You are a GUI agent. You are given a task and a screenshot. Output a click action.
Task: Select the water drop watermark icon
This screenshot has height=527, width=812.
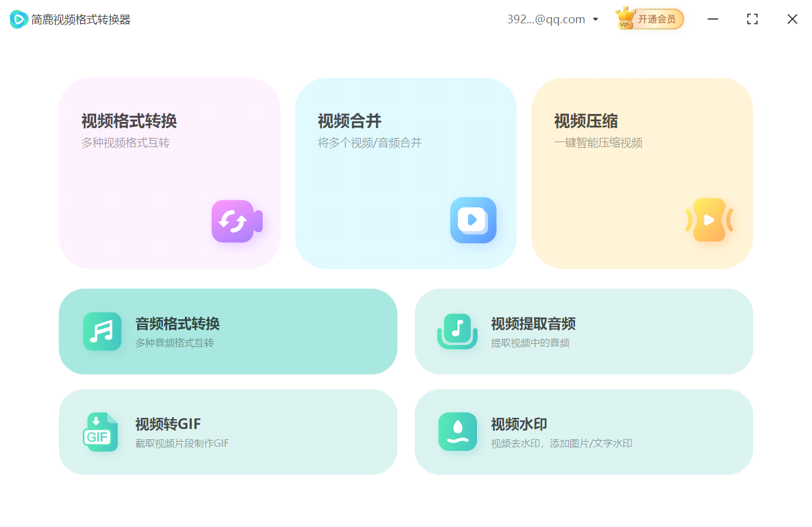[x=457, y=432]
